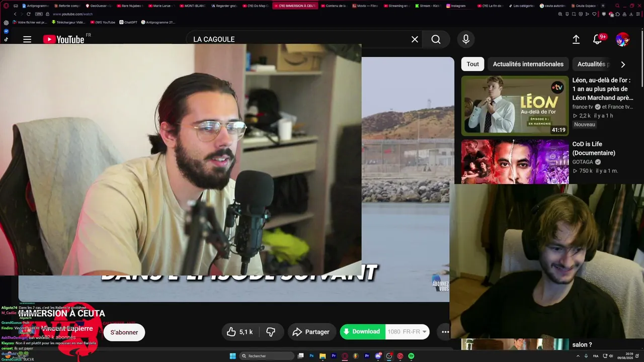Share the video with Partager

coord(311,332)
